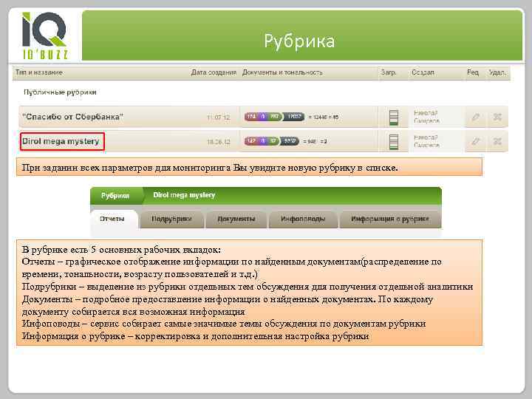Viewport: 532px width, 399px height.
Task: Switch to the Подрубрики tab
Action: 171,219
